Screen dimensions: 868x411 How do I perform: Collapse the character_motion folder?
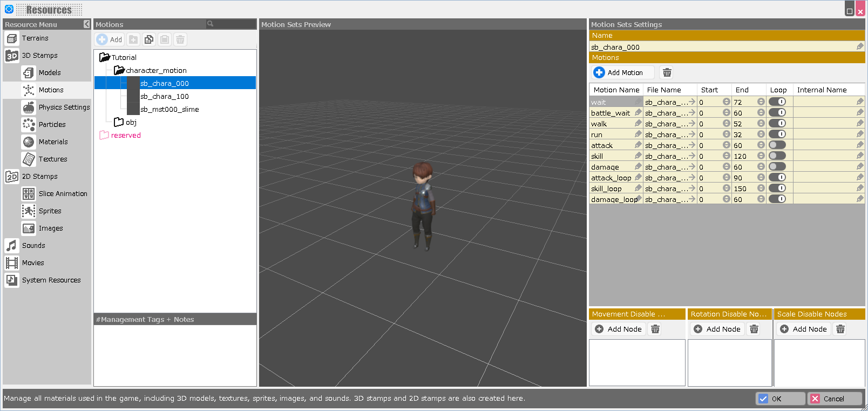click(x=119, y=70)
